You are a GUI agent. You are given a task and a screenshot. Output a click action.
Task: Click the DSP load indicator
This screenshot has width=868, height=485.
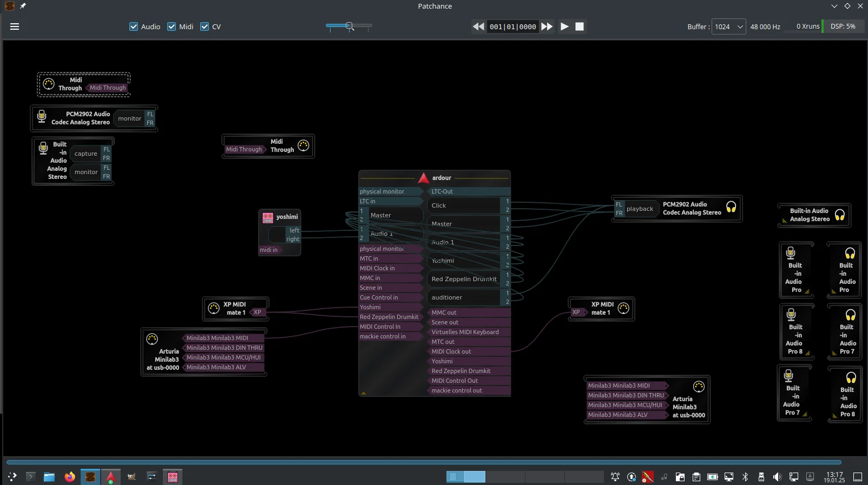point(843,26)
